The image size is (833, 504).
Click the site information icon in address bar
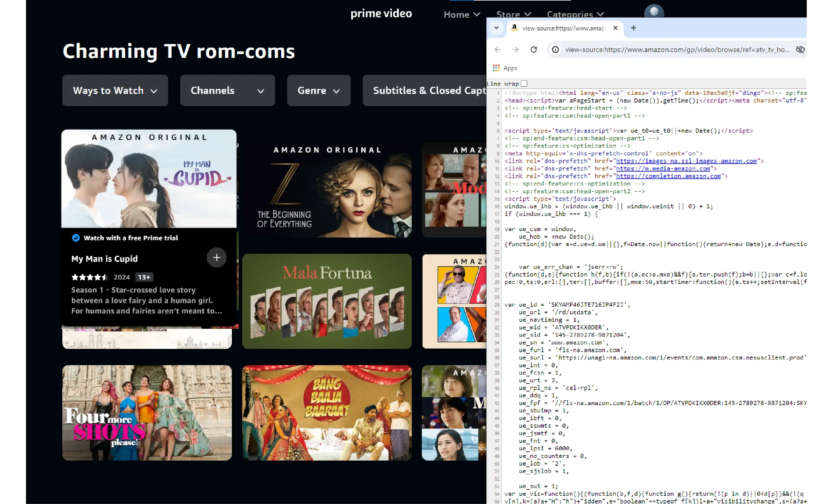click(x=555, y=50)
